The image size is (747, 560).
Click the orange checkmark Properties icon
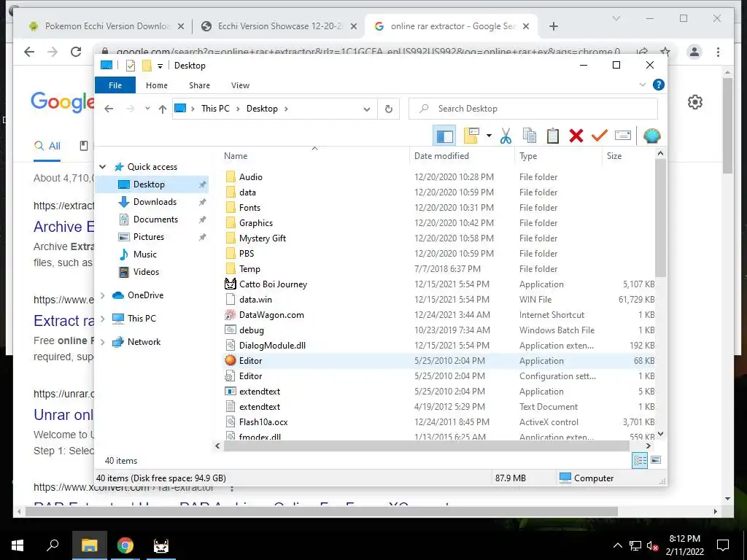[600, 136]
